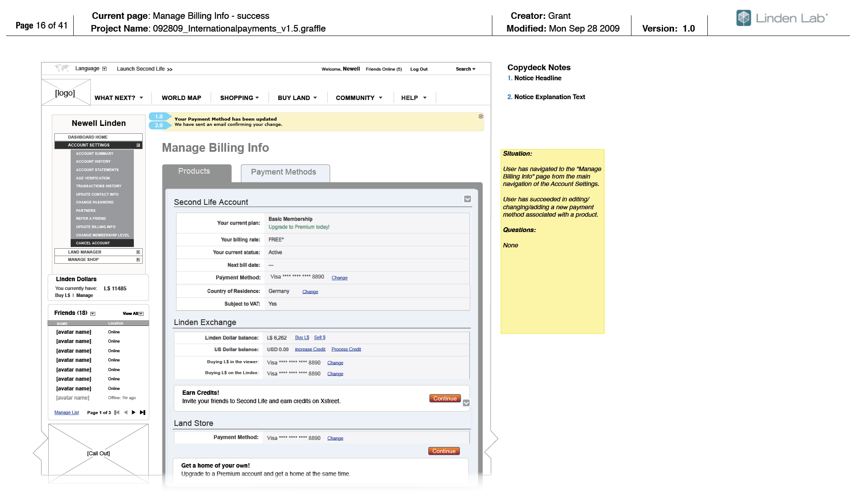Click Manage in Linden Dollars panel
Screen dimensions: 857x504
click(x=85, y=296)
